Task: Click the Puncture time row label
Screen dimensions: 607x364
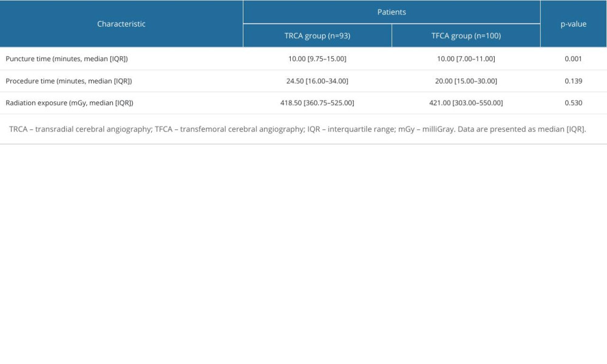Action: click(x=67, y=59)
